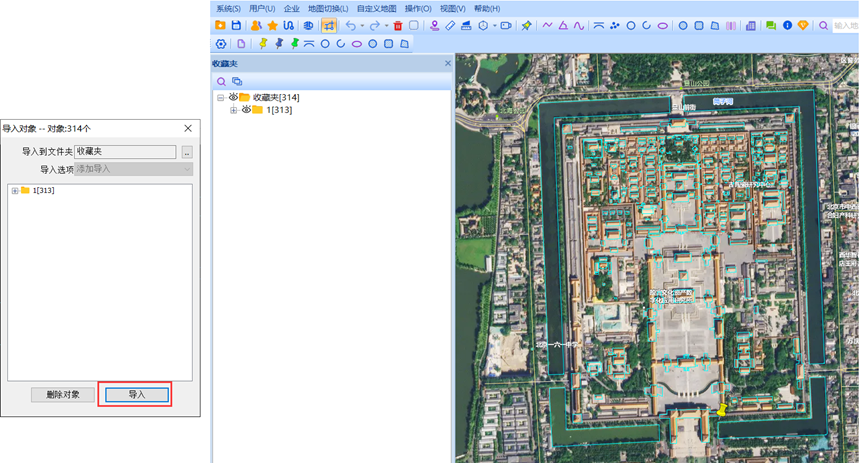The width and height of the screenshot is (861, 463).
Task: Select the purple triangle polygon tool
Action: (x=563, y=25)
